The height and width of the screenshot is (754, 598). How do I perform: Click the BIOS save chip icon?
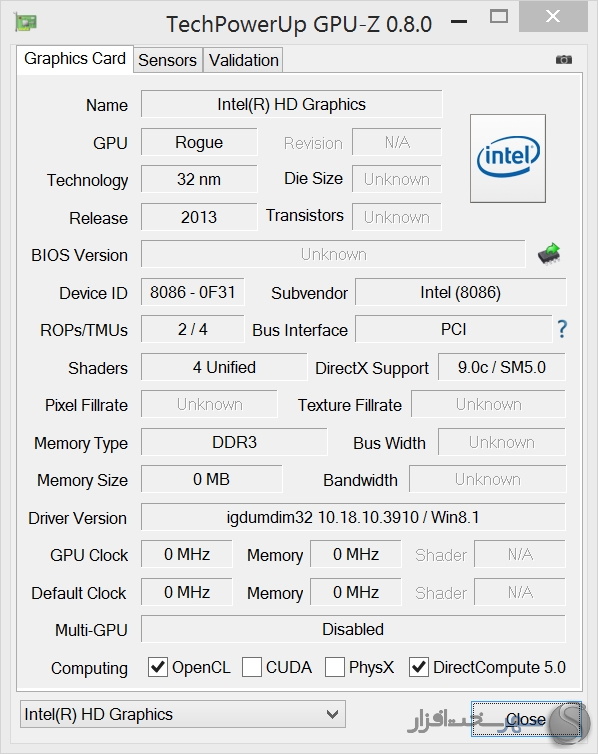click(x=549, y=253)
